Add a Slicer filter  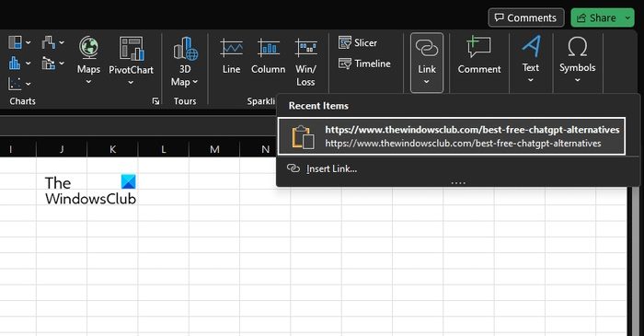coord(358,42)
